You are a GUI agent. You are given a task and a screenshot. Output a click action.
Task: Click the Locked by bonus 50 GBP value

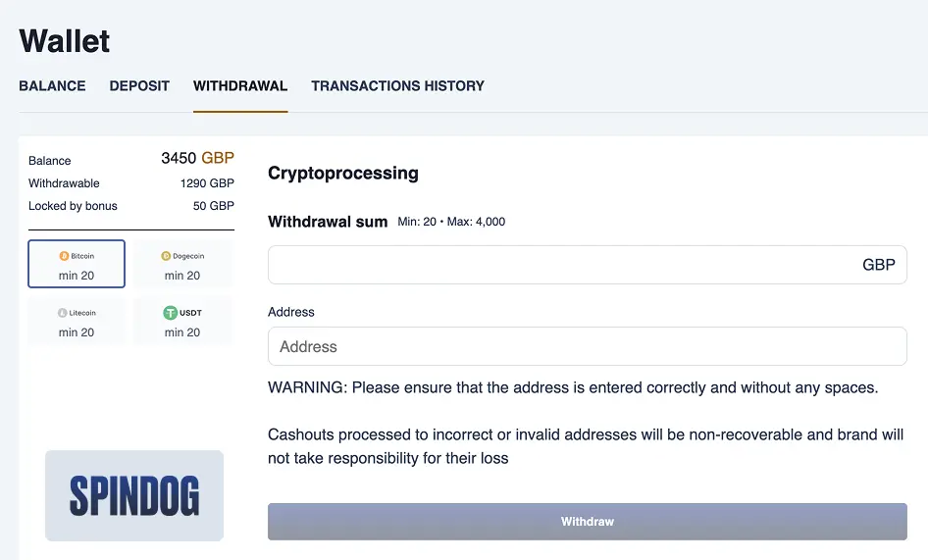(x=213, y=206)
